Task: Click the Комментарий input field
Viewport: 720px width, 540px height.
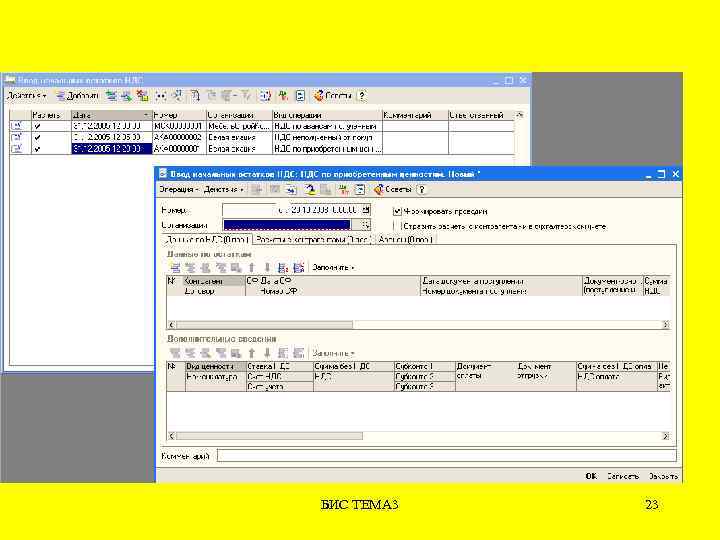Action: coord(446,456)
